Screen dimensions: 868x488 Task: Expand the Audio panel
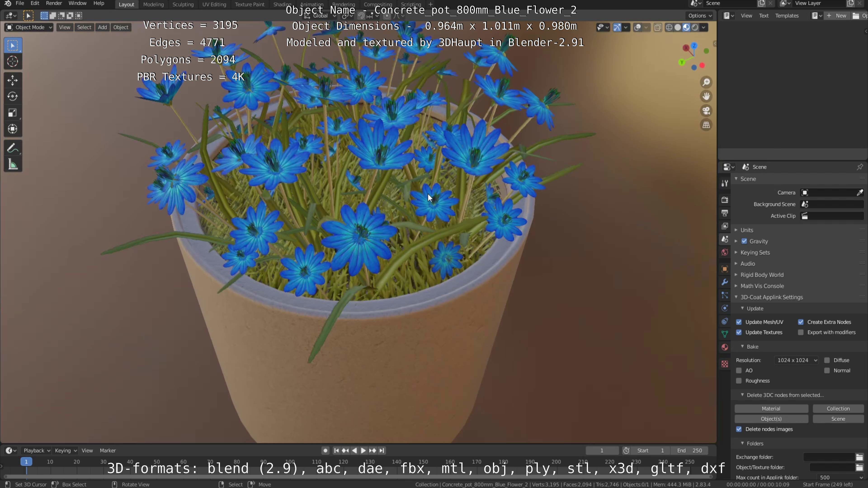pyautogui.click(x=748, y=264)
